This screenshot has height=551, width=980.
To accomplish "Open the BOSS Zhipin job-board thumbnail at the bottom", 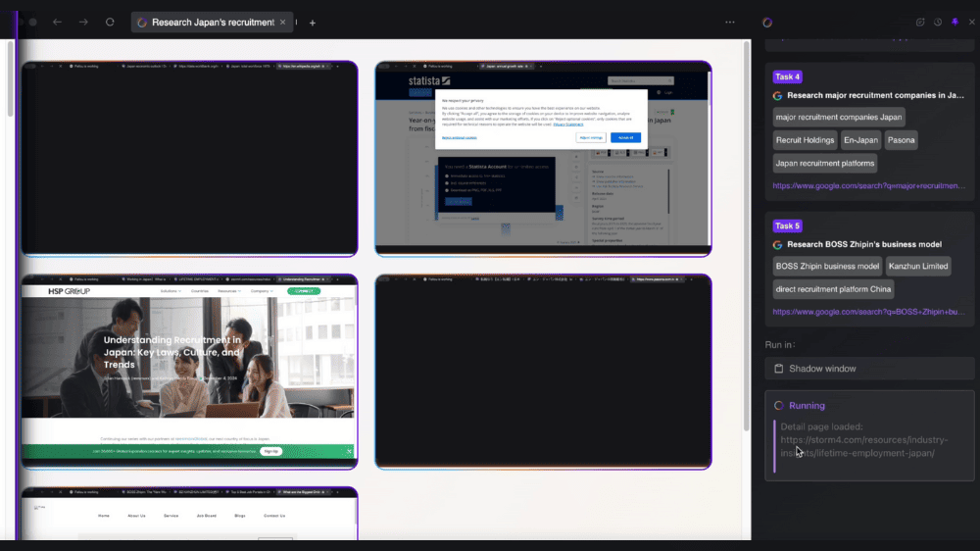I will click(190, 514).
